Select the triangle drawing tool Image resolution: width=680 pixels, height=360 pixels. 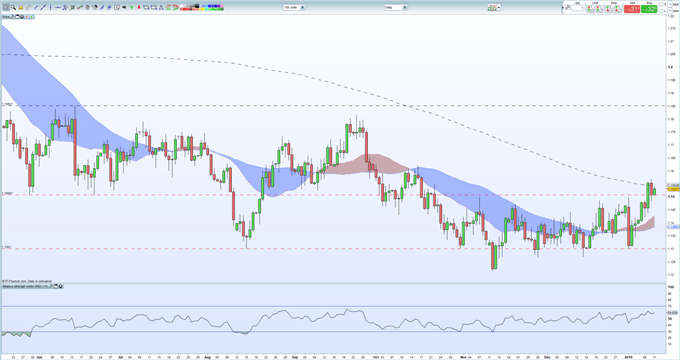coord(161,7)
